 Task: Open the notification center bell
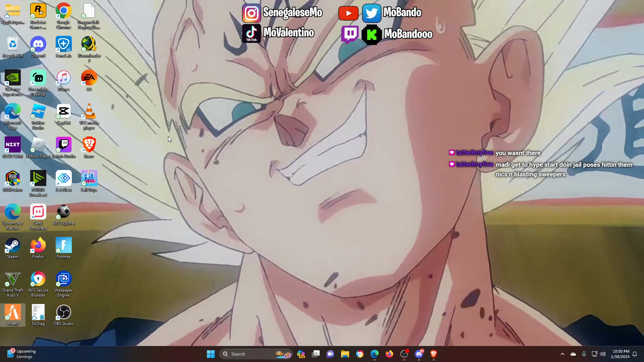pos(635,354)
